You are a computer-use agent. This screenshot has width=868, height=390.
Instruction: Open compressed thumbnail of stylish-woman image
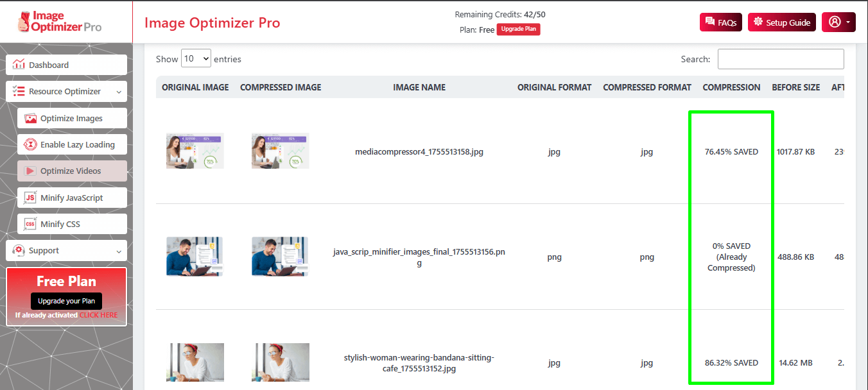[x=281, y=363]
